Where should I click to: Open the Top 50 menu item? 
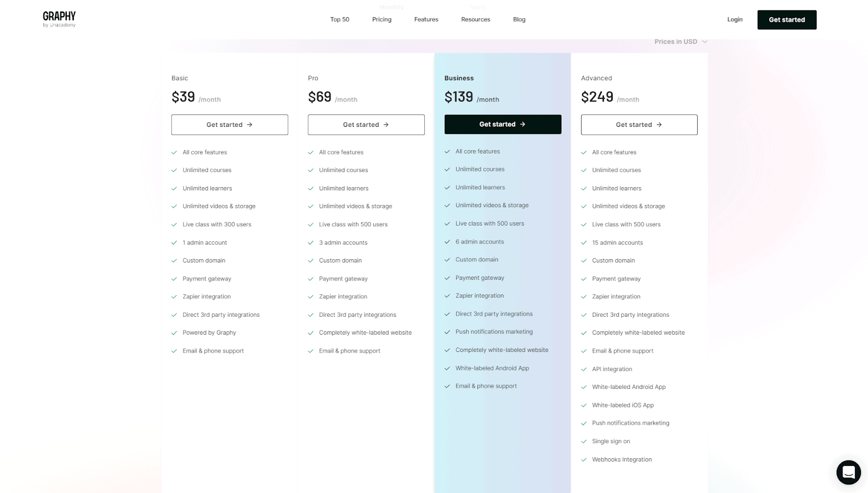(x=340, y=20)
